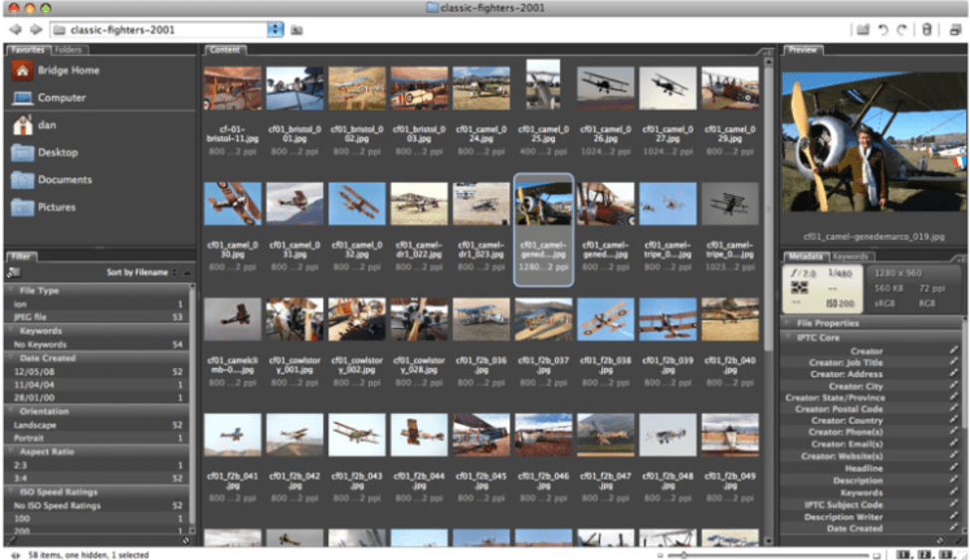Open Bridge Home in Favorites

click(68, 71)
